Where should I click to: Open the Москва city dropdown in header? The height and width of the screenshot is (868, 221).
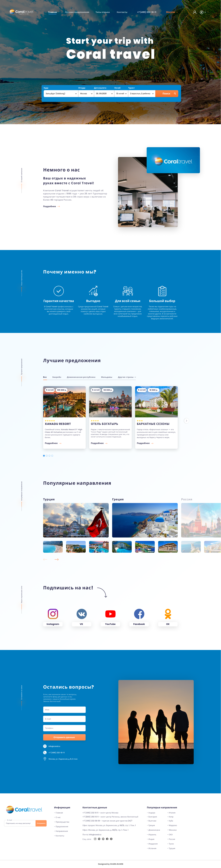point(172,12)
